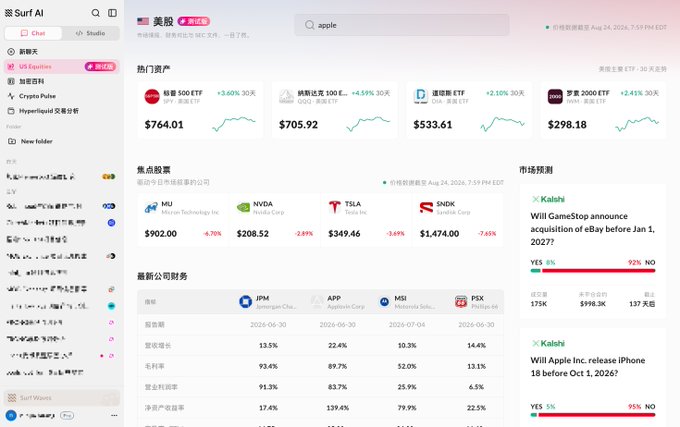This screenshot has width=680, height=427.
Task: Click the SNDK Sandisk logo
Action: (426, 208)
